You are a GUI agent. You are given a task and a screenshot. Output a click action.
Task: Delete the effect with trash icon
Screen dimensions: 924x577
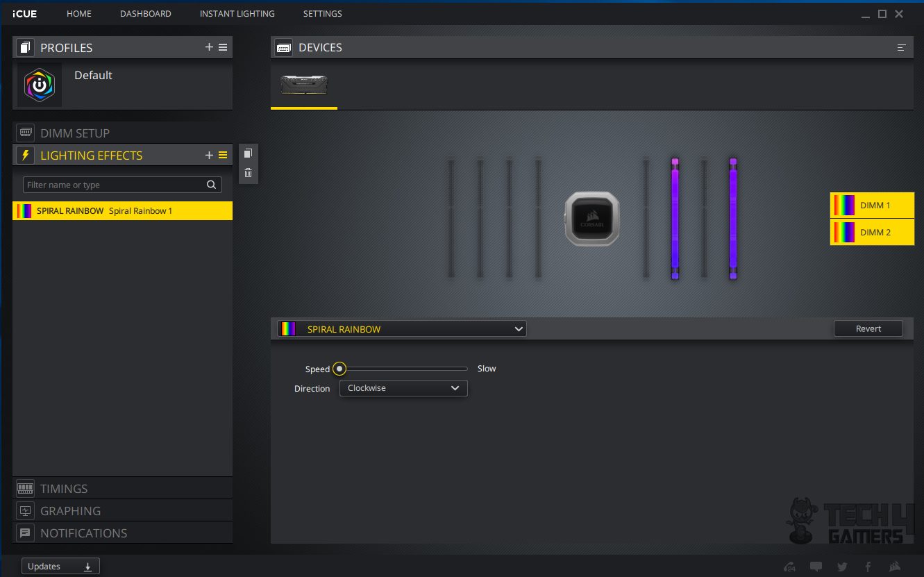[248, 173]
